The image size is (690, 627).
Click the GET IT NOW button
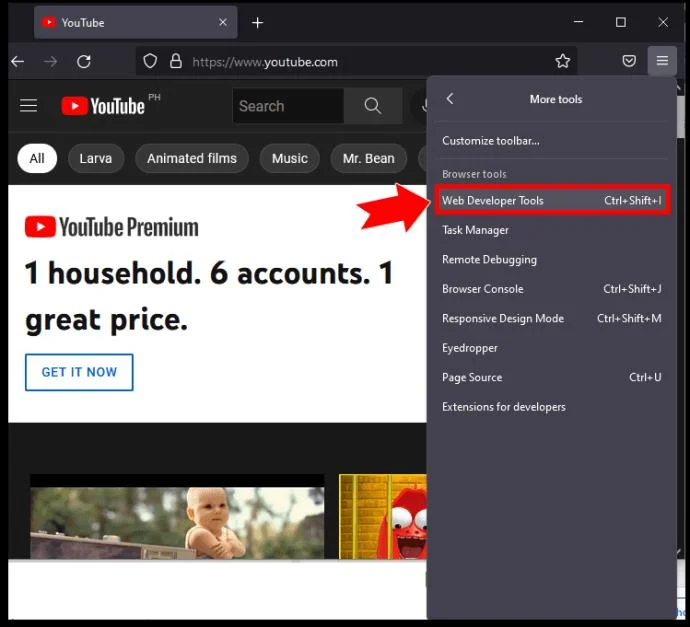[79, 372]
